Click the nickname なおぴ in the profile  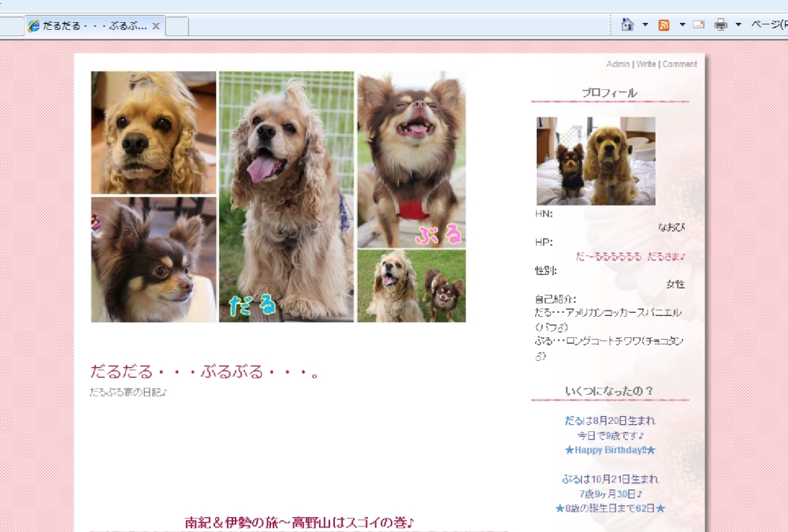[x=671, y=228]
